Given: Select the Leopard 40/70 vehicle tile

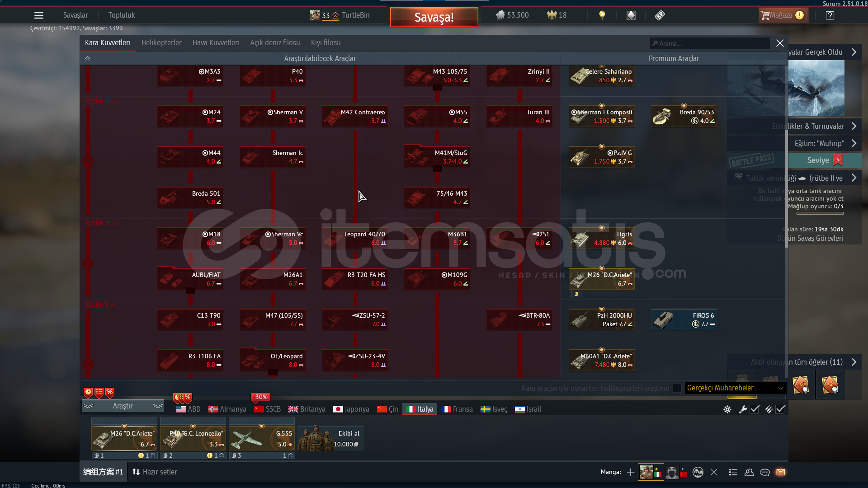Looking at the screenshot, I should (355, 239).
